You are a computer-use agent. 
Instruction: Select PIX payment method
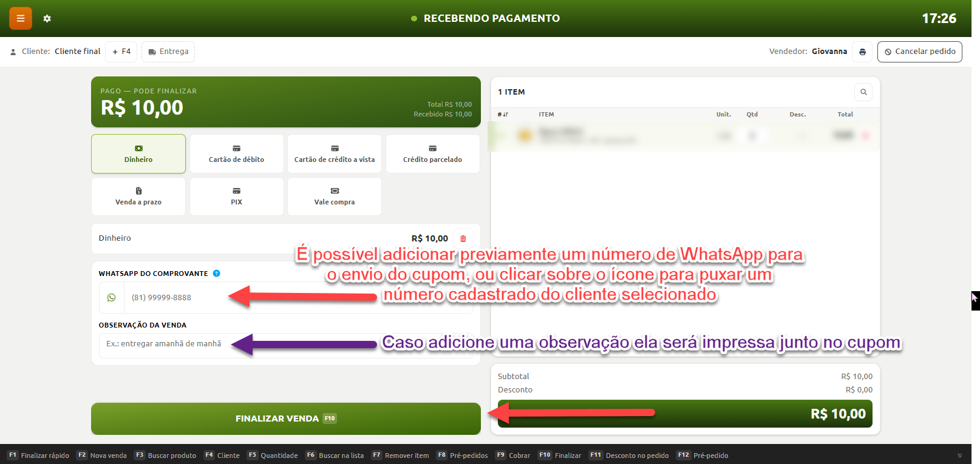[237, 197]
